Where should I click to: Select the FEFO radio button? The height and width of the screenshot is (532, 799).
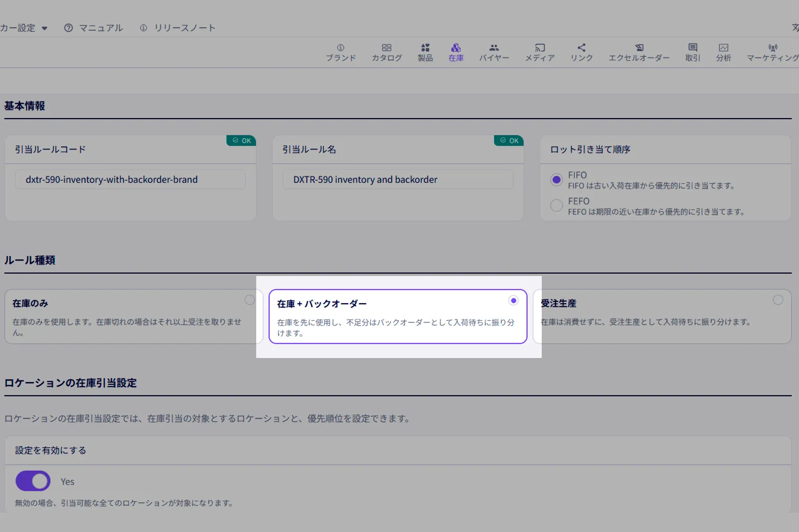(x=556, y=205)
